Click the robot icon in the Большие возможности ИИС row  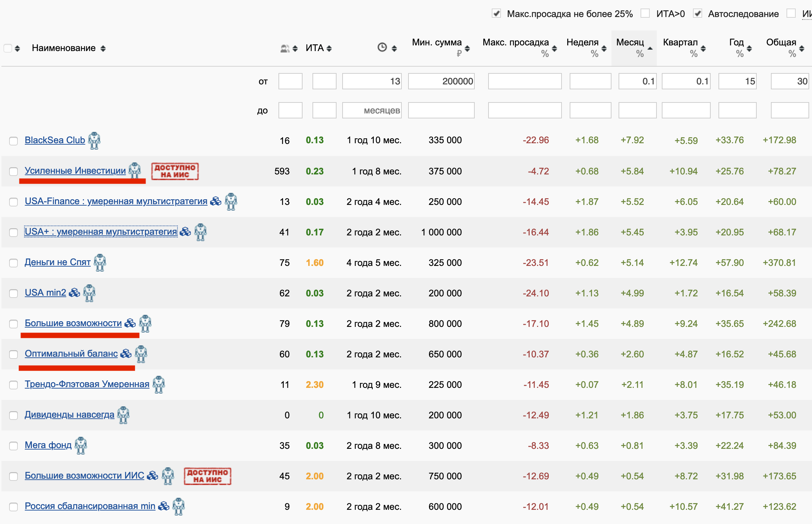(x=168, y=476)
